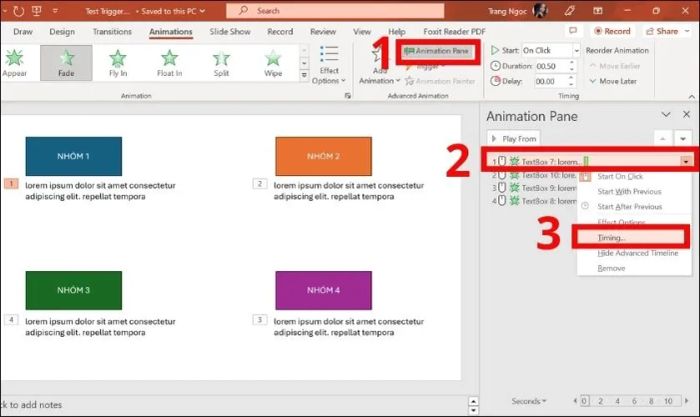This screenshot has height=417, width=700.
Task: Close the Animation Pane
Action: click(x=686, y=115)
